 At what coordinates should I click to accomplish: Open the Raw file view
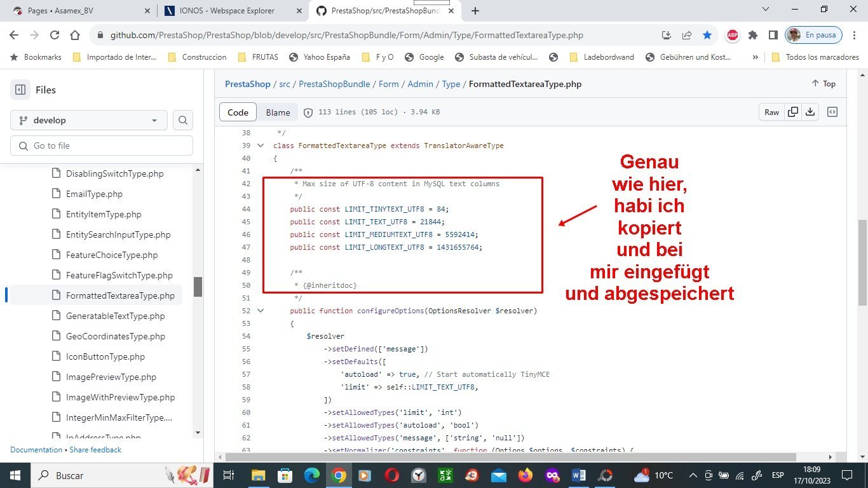[x=771, y=112]
